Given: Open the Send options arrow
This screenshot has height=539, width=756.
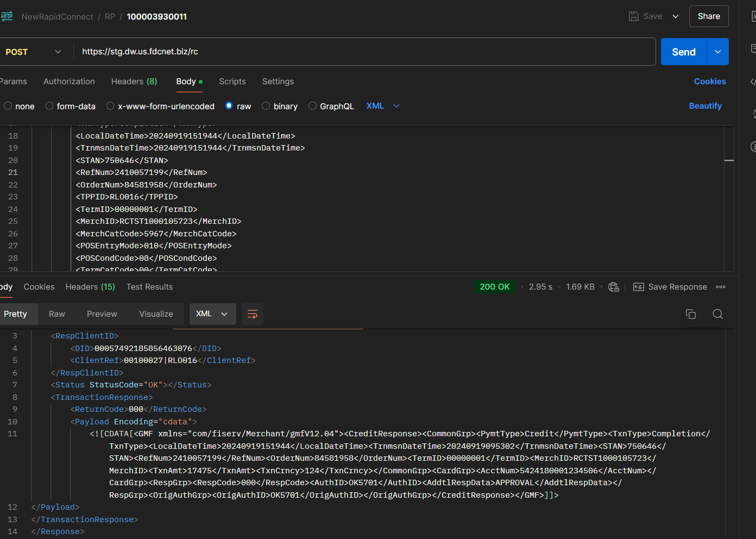Looking at the screenshot, I should (718, 52).
